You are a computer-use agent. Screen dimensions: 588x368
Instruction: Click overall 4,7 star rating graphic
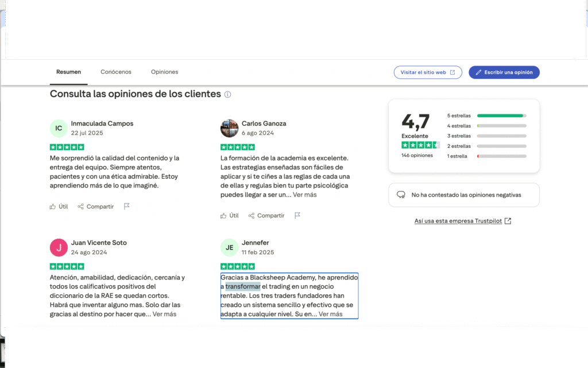coord(420,145)
